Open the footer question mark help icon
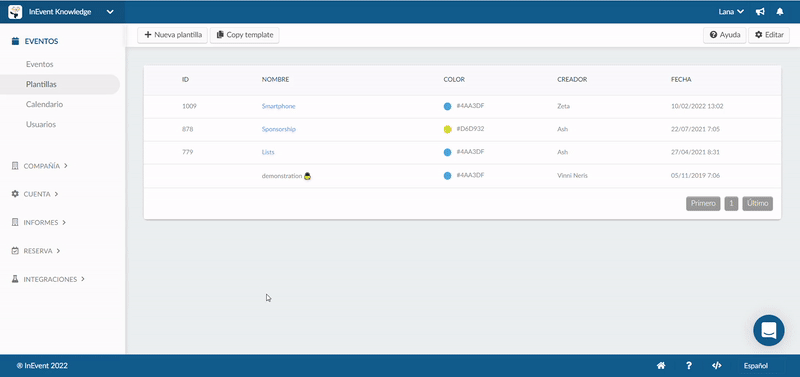Image resolution: width=800 pixels, height=377 pixels. pyautogui.click(x=689, y=366)
